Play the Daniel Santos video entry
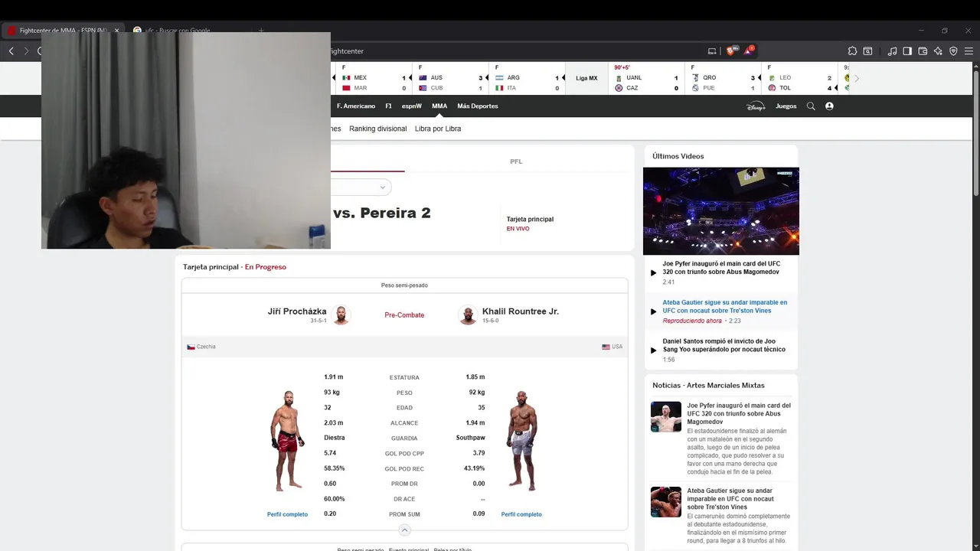980x551 pixels. 720,350
